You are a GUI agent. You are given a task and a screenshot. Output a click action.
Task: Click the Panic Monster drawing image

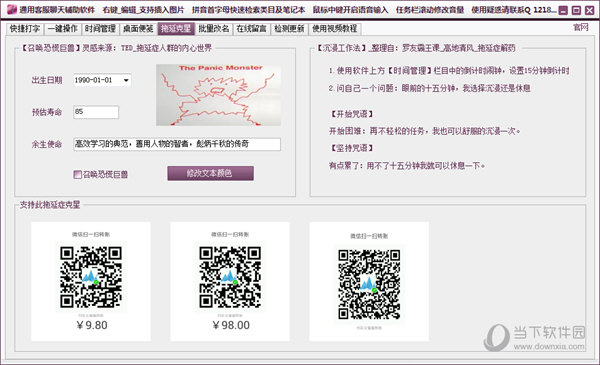pyautogui.click(x=218, y=95)
